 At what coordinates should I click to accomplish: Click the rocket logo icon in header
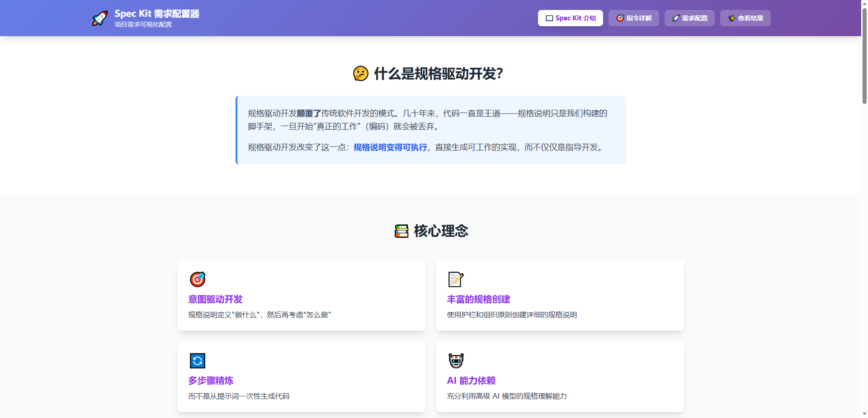(100, 18)
